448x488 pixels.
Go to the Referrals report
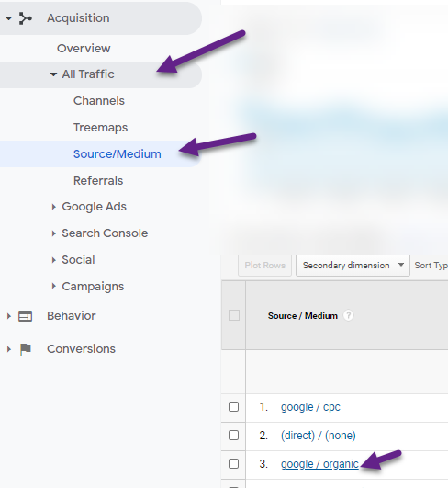click(98, 181)
